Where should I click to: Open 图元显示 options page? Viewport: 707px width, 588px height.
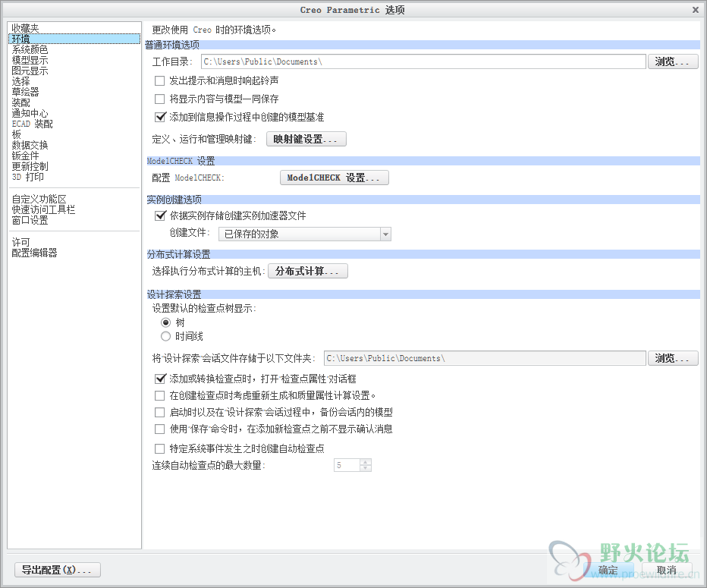(30, 71)
